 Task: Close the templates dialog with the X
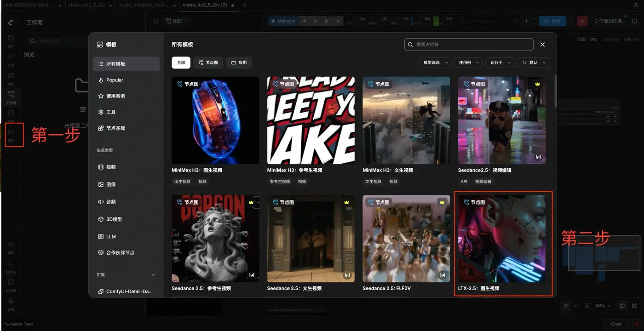tap(542, 45)
